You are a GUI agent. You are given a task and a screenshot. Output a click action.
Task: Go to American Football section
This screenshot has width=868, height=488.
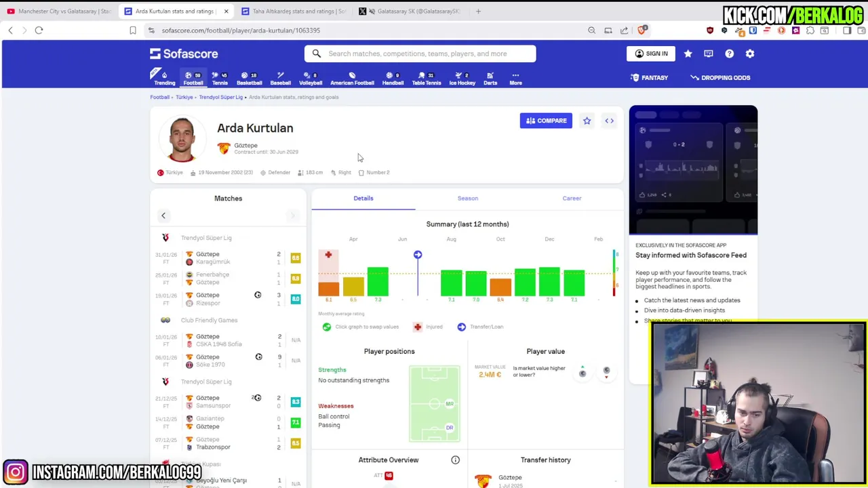pos(352,78)
